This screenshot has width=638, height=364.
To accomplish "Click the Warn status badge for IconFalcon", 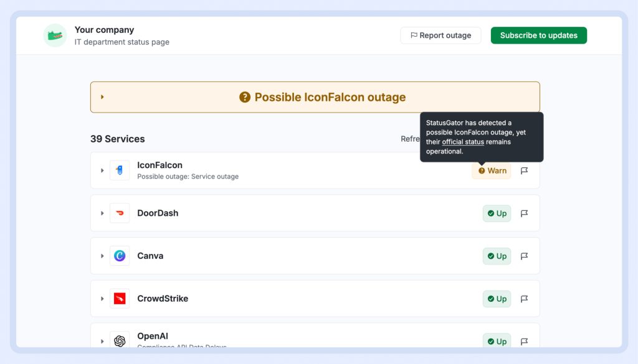I will 492,170.
